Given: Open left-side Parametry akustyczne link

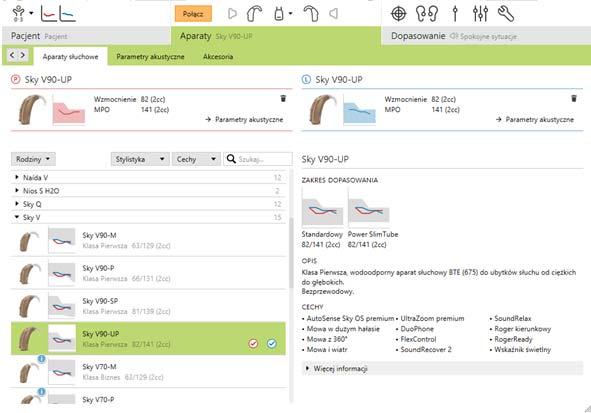Looking at the screenshot, I should click(x=535, y=119).
